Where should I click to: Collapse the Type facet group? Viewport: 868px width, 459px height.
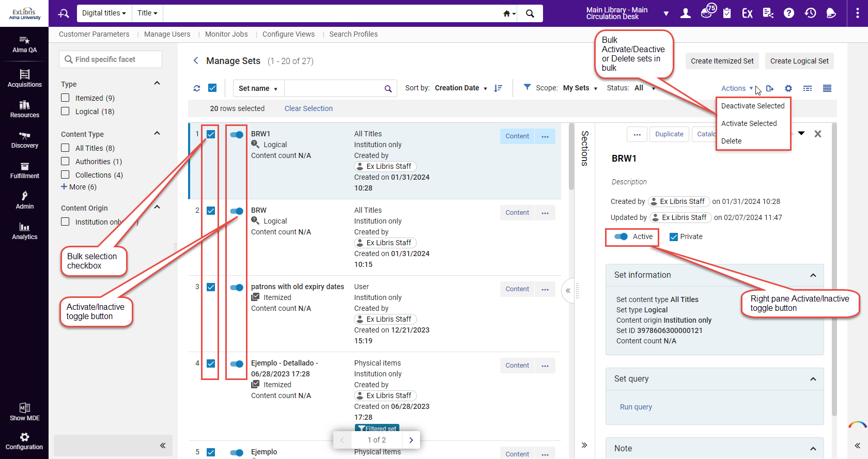157,83
